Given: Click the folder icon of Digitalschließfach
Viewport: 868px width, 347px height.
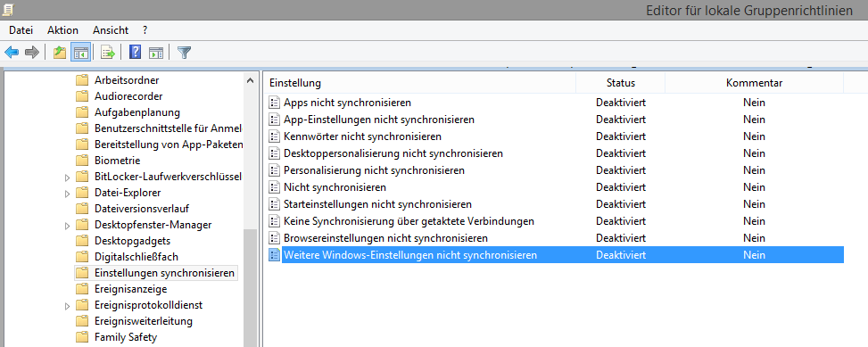Looking at the screenshot, I should (82, 257).
